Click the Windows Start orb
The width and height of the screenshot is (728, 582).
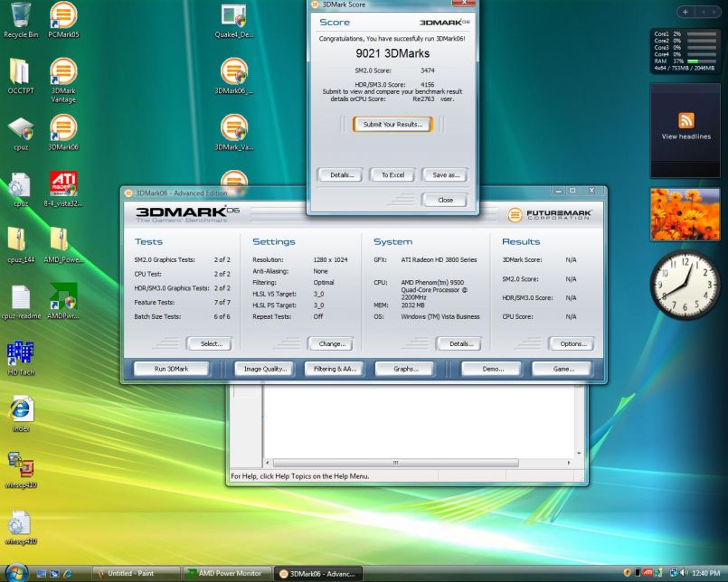click(15, 572)
